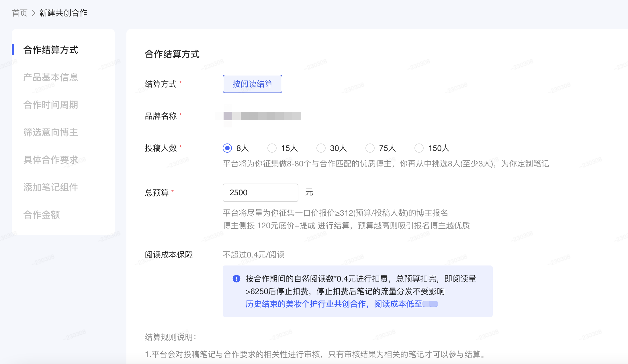
Task: Choose the 30人 submission count
Action: click(x=321, y=148)
